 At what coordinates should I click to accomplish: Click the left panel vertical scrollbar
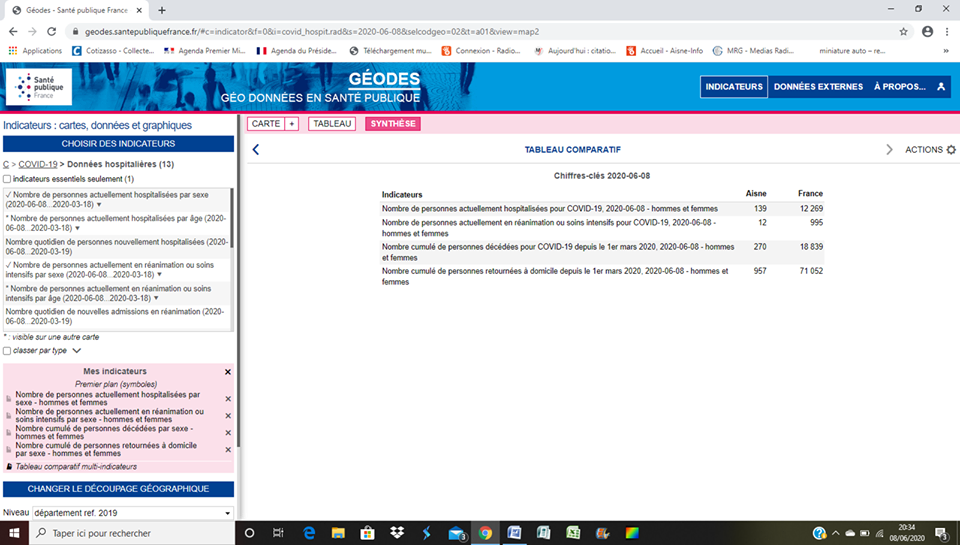click(x=239, y=282)
